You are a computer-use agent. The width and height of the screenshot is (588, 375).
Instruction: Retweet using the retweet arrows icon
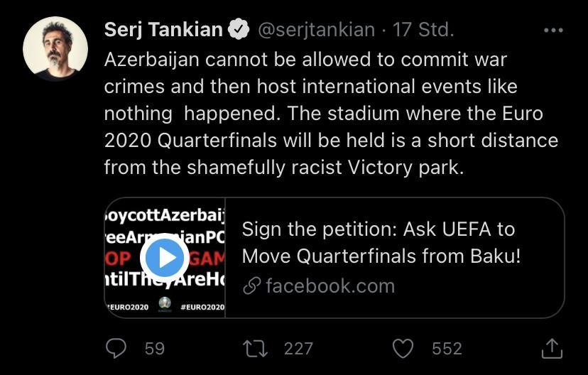click(x=254, y=348)
